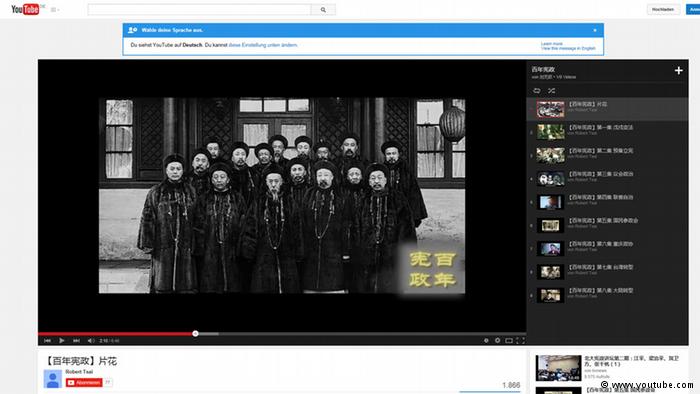Open player settings gear icon

[497, 340]
